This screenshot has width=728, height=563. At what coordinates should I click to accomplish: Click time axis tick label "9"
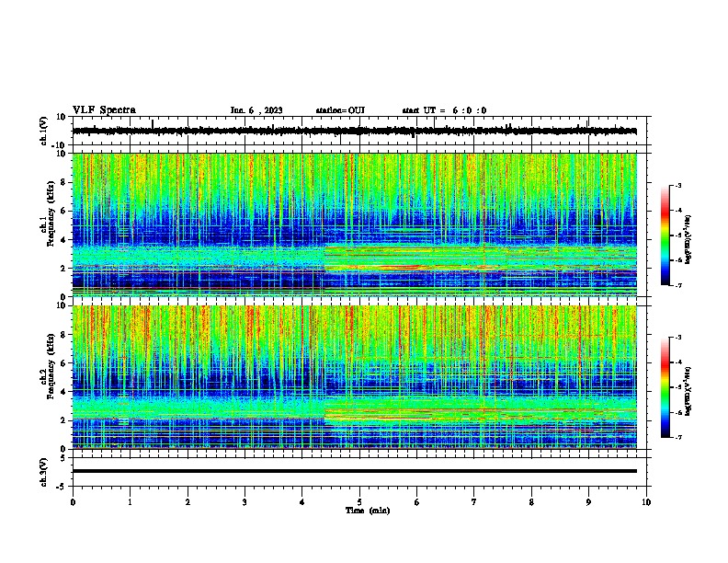(588, 502)
